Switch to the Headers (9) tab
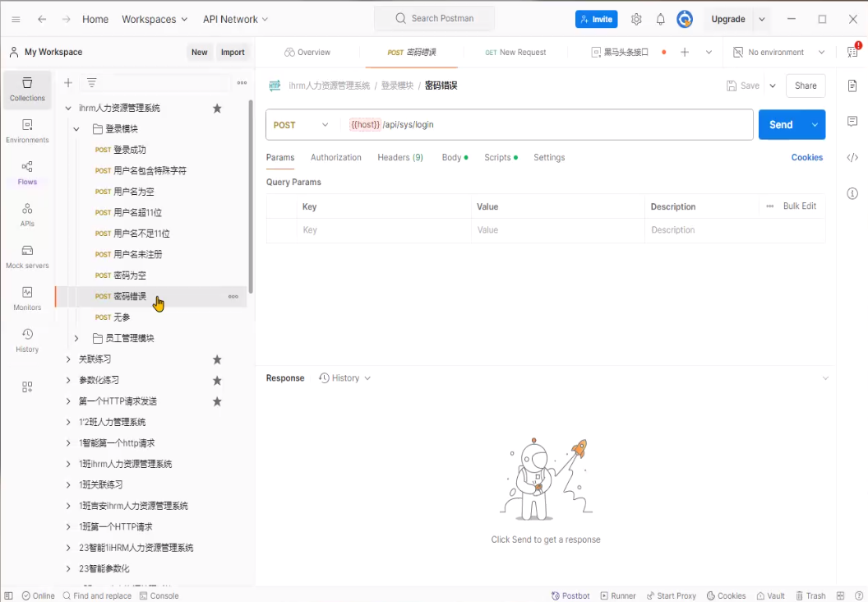Image resolution: width=868 pixels, height=602 pixels. 400,157
